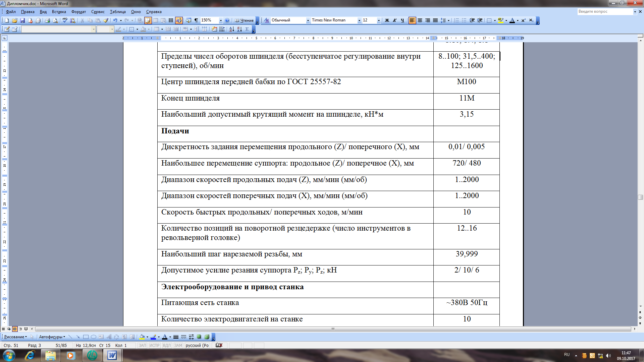Open the Автофигуры drawing menu button
The width and height of the screenshot is (644, 362).
(52, 337)
